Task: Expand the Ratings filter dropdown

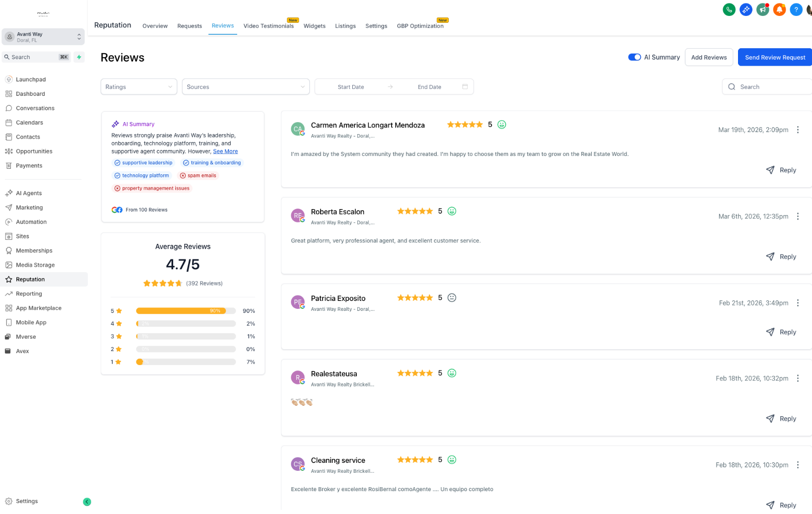Action: 139,87
